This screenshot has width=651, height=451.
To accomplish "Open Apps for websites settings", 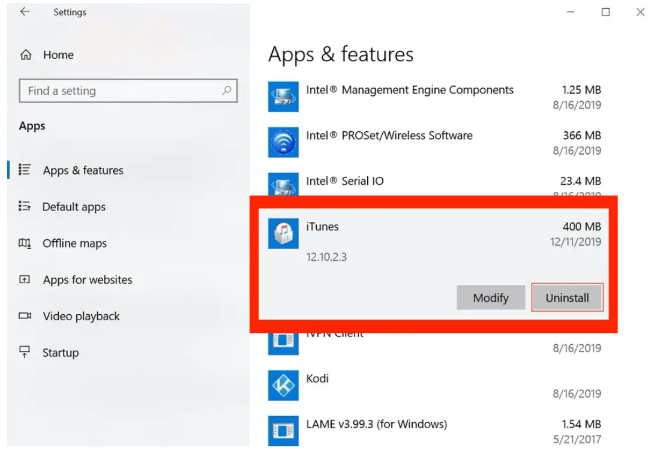I will click(87, 280).
